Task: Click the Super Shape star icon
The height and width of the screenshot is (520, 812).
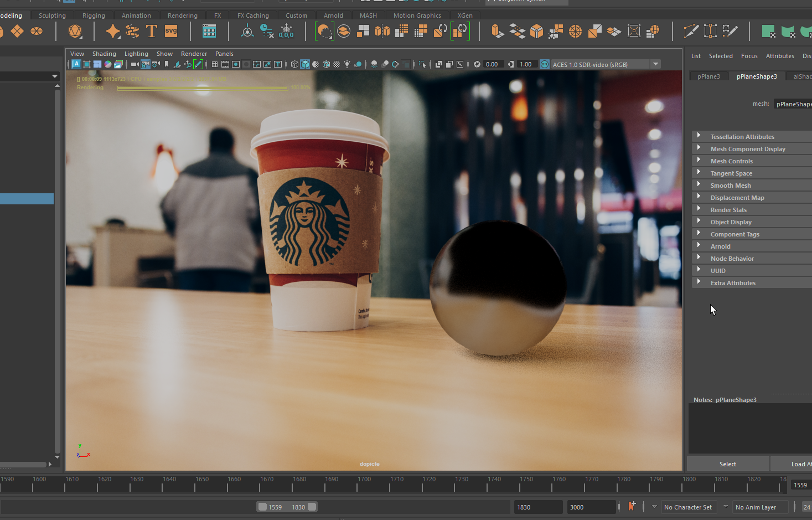Action: coord(113,32)
